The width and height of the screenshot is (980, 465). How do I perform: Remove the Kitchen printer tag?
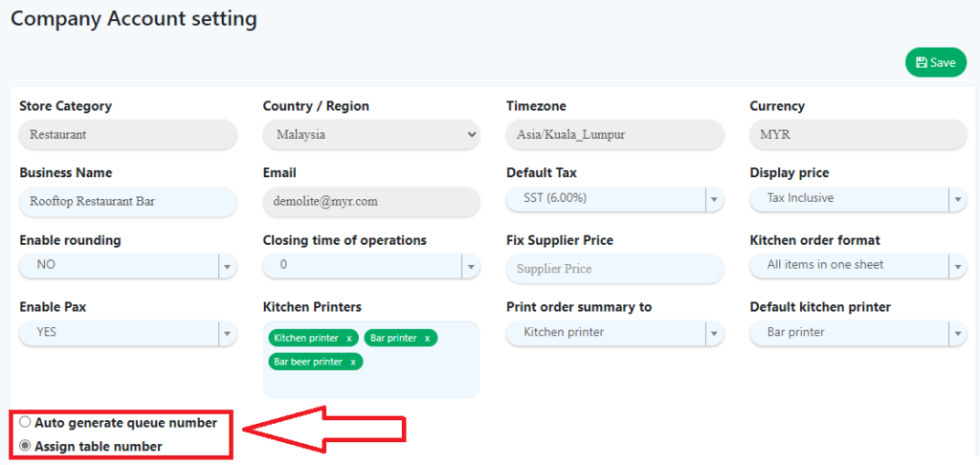349,338
